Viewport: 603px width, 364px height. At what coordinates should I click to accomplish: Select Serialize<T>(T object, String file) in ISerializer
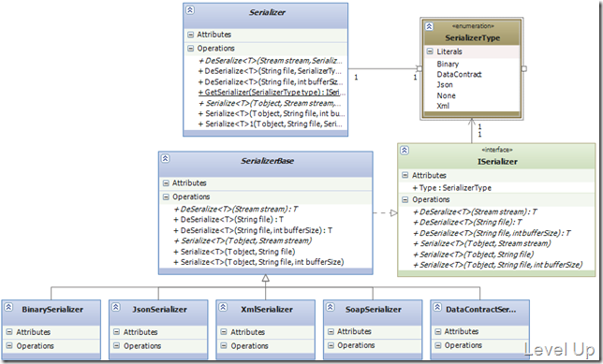click(474, 255)
